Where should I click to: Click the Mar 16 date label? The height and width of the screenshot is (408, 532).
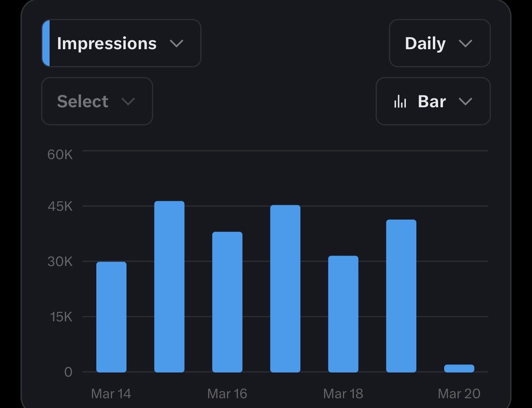coord(227,393)
